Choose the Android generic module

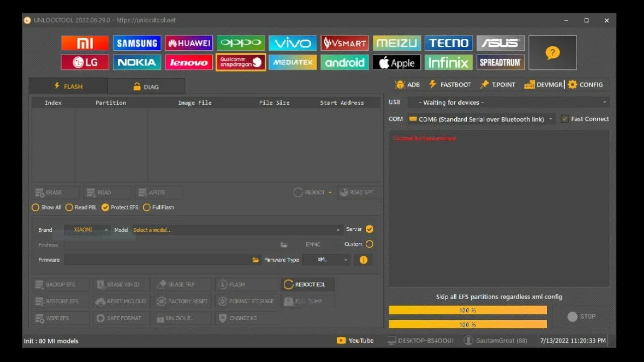click(x=345, y=62)
